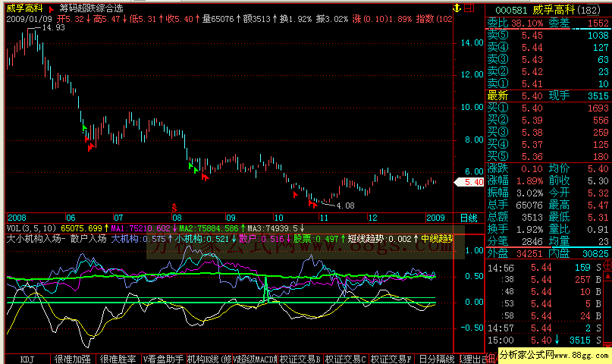Click the 买① 5.40 bid row
Viewport: 612px width, 364px height.
(548, 108)
